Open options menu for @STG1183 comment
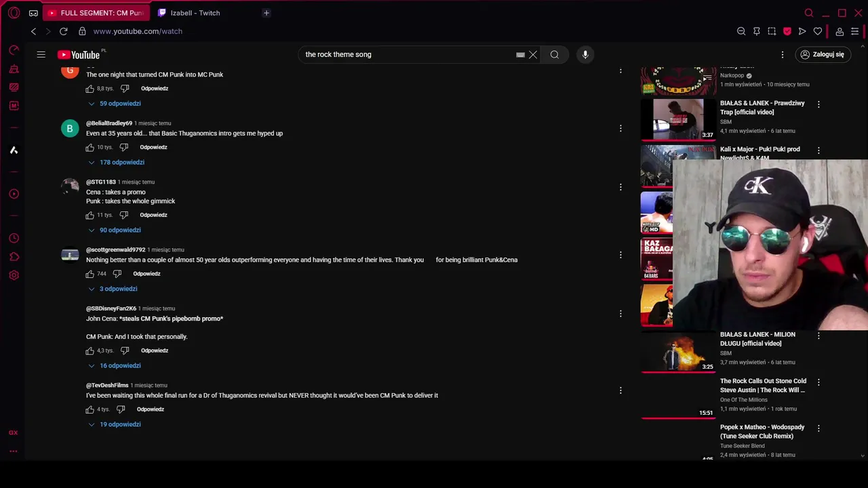The width and height of the screenshot is (868, 488). [x=620, y=187]
